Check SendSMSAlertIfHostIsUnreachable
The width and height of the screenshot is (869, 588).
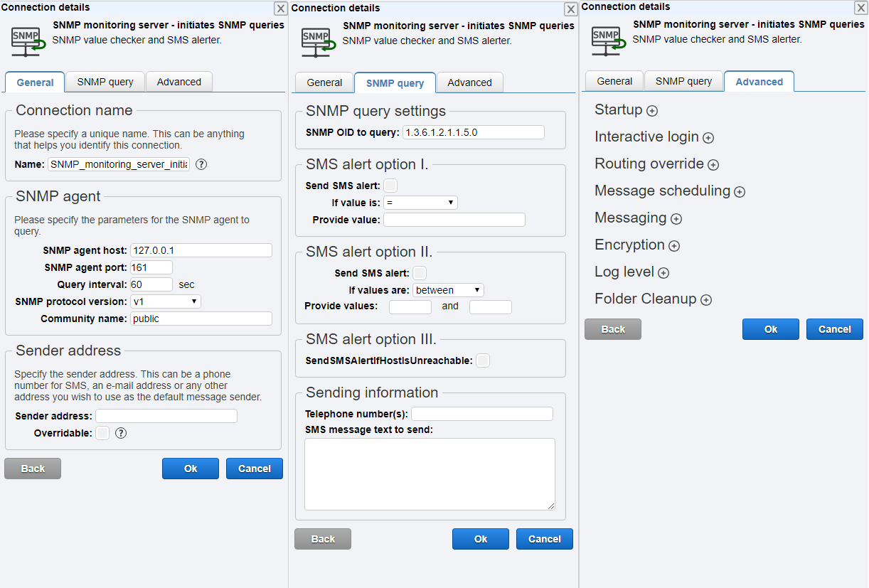point(483,360)
